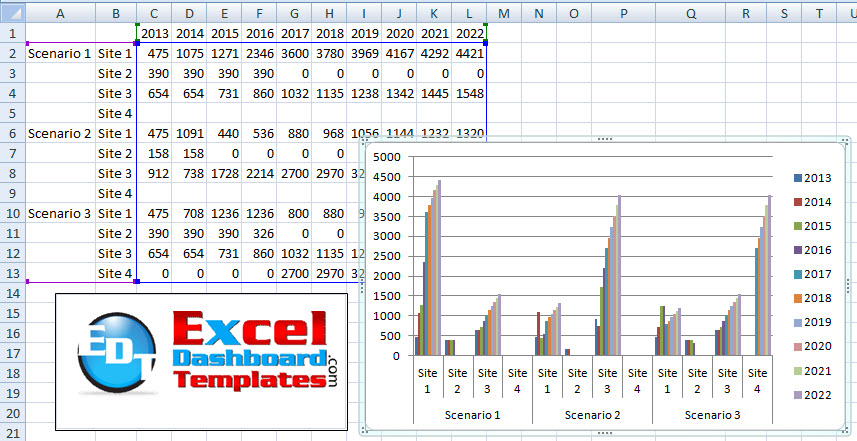Select cell with value 4421 under 2022
The image size is (857, 441).
pyautogui.click(x=469, y=53)
